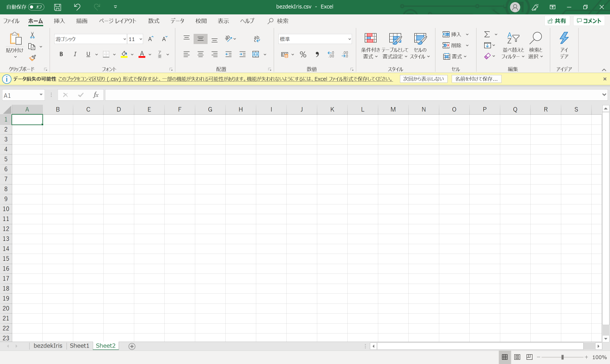Expand the formula bar

pyautogui.click(x=604, y=95)
